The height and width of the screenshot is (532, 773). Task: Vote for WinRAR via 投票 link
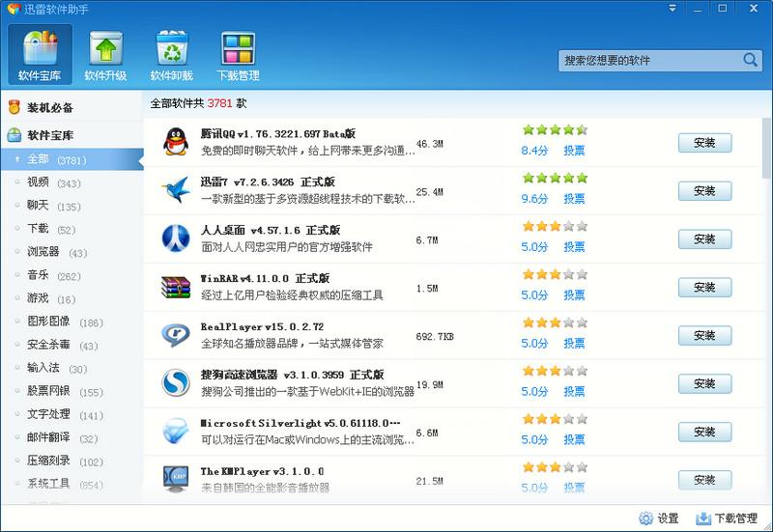pos(574,295)
